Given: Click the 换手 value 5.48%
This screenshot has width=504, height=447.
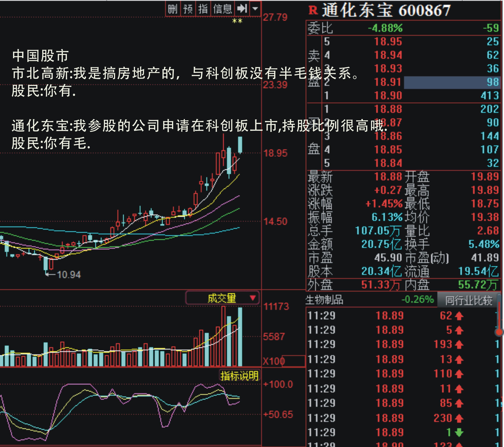Looking at the screenshot, I should coord(484,244).
